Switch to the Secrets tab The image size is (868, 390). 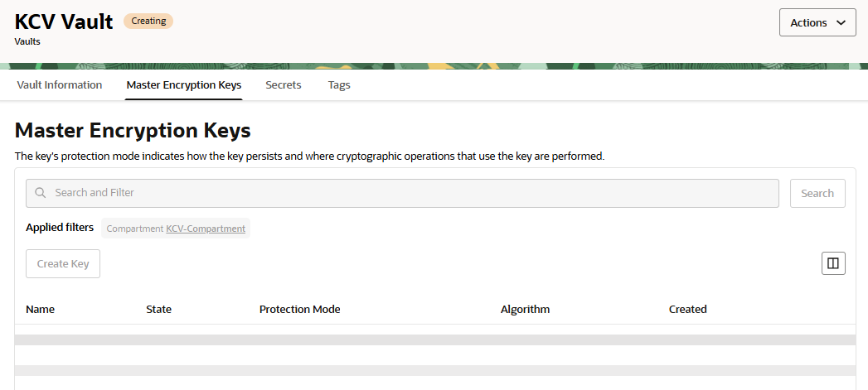point(284,85)
